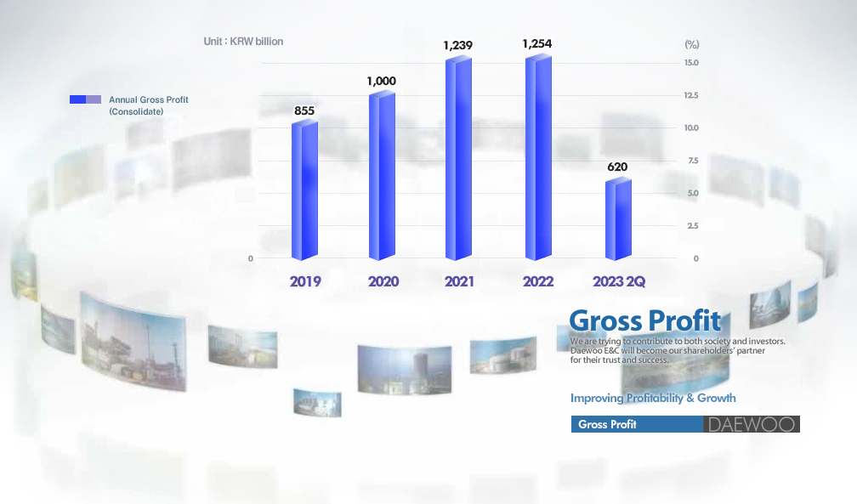Click the 620 value above 2023 2Q bar

coord(617,167)
